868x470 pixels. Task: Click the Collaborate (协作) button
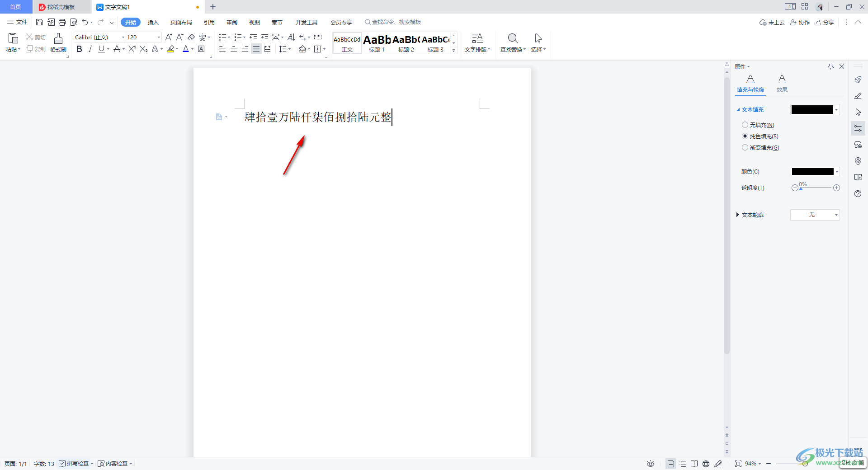800,22
